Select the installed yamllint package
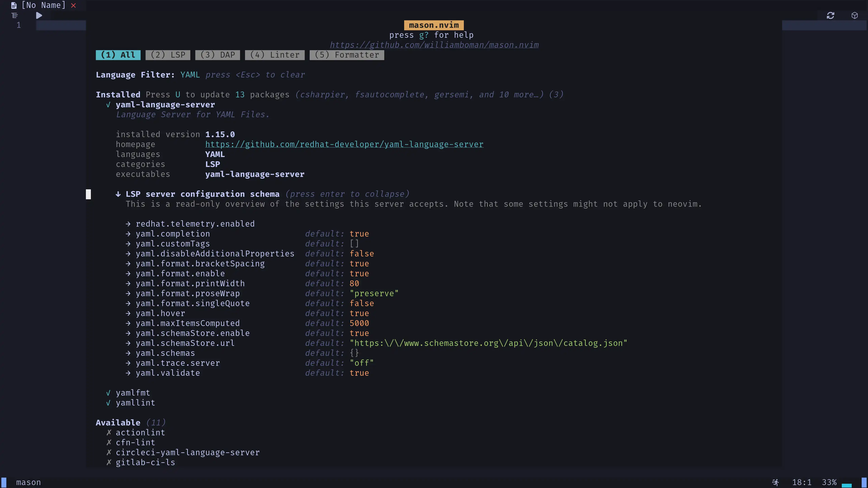The width and height of the screenshot is (868, 488). pyautogui.click(x=135, y=403)
